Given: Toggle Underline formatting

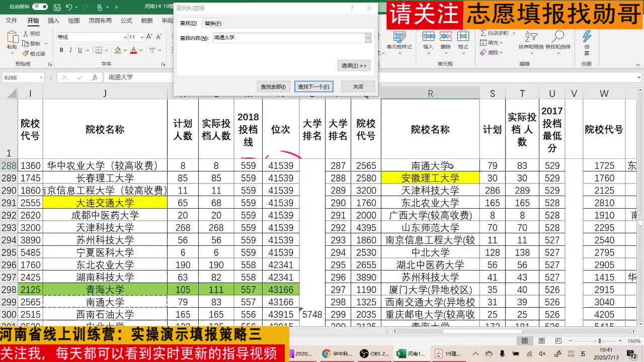Looking at the screenshot, I should tap(79, 50).
